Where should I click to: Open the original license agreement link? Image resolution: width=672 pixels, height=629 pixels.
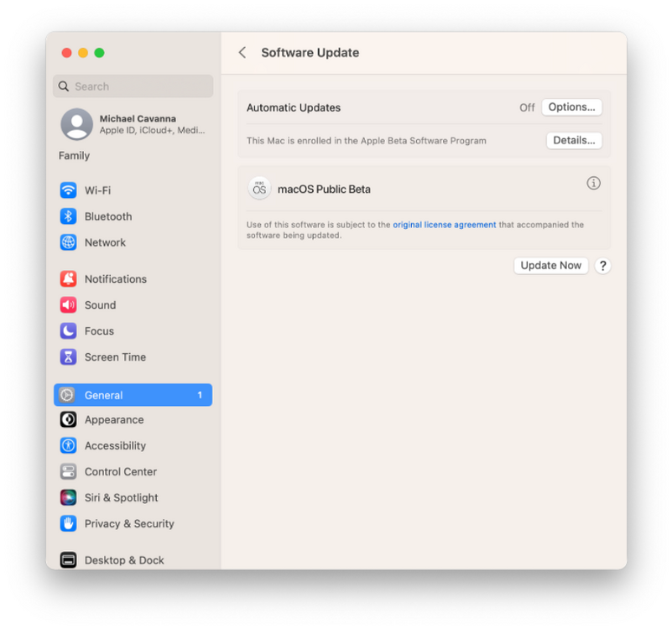445,225
